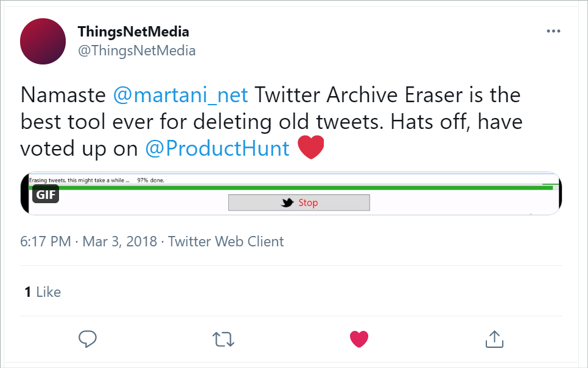Click the @ThingsNetMedia handle text
The width and height of the screenshot is (588, 368).
click(x=135, y=51)
